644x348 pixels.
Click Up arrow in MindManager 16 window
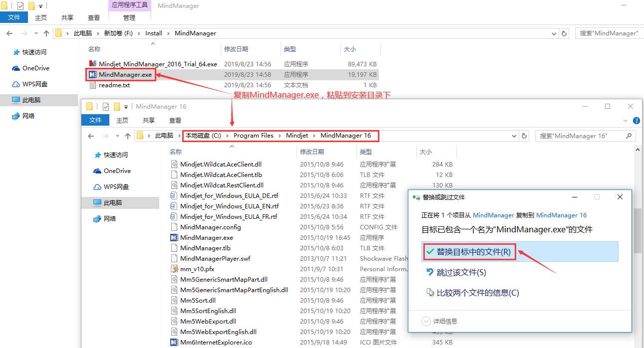[x=128, y=136]
